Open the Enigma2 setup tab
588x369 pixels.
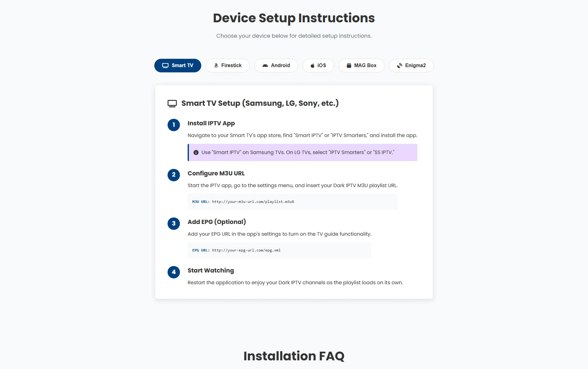411,65
